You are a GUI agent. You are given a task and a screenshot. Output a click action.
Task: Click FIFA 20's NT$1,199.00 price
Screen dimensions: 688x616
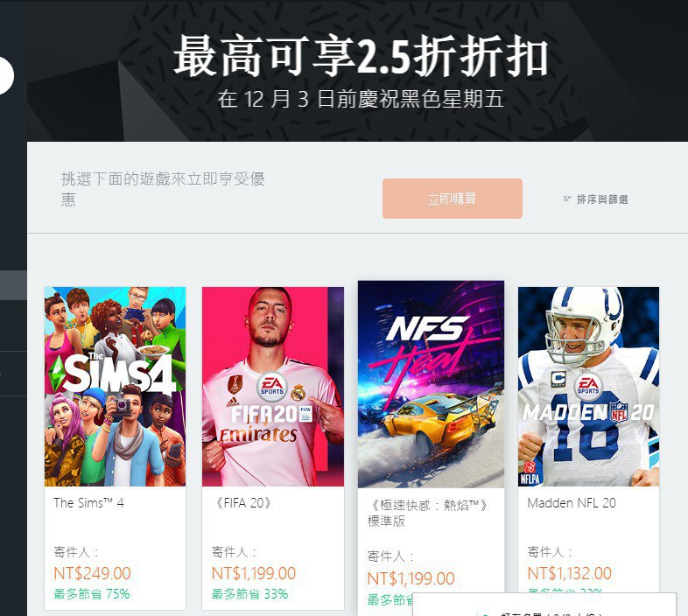point(254,573)
